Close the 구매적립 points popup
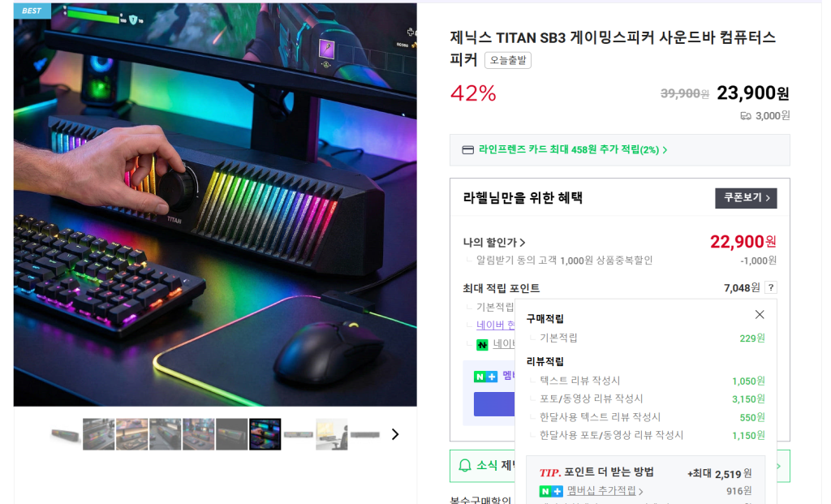 click(760, 315)
